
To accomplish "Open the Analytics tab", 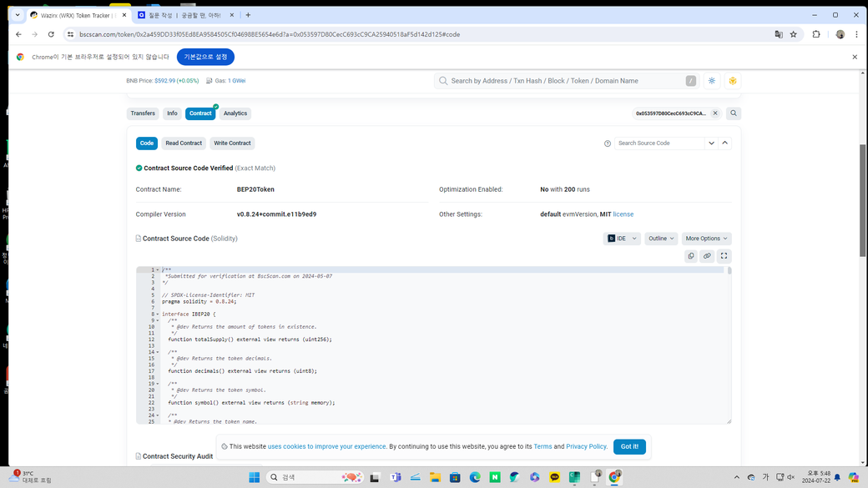I will [235, 113].
